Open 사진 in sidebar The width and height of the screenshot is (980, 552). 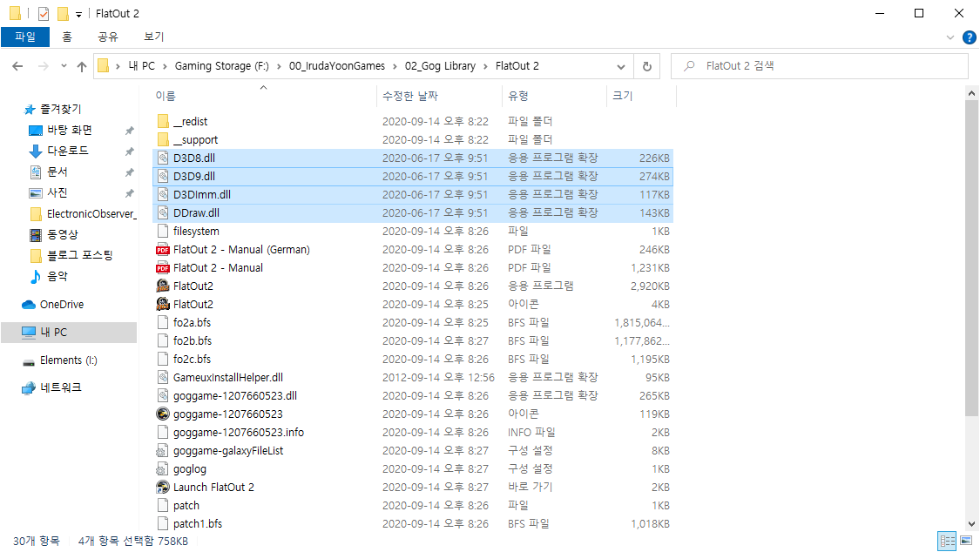coord(57,193)
